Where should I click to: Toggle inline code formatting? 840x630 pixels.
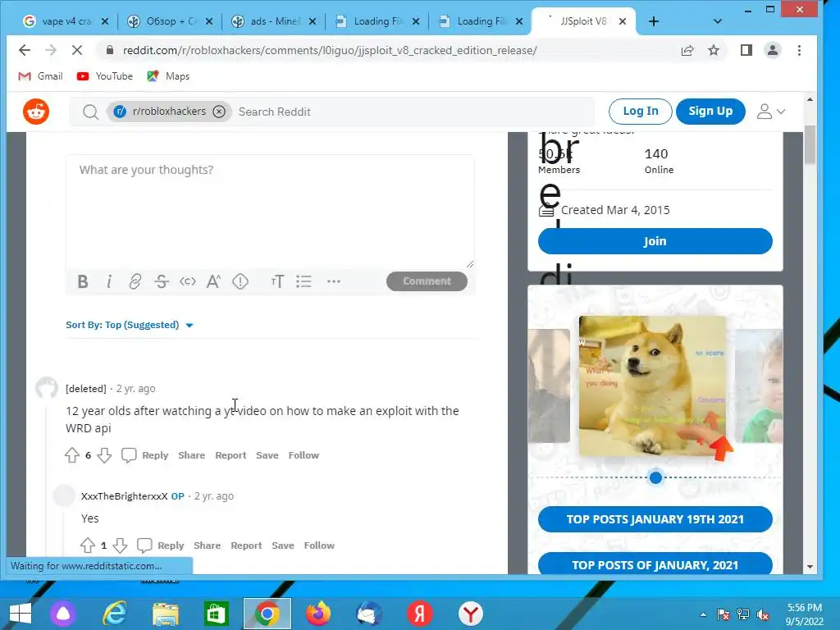tap(188, 281)
